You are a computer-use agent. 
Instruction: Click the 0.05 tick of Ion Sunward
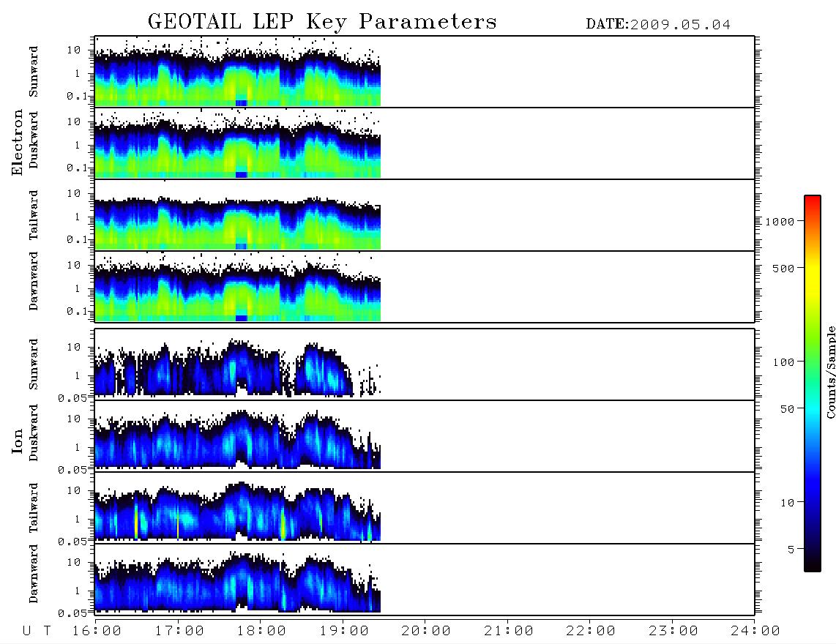(72, 398)
